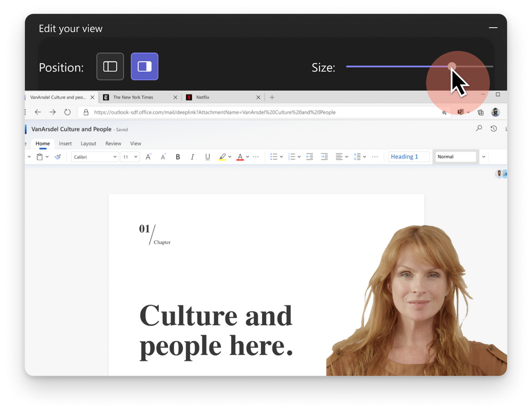
Task: Apply bulleted list
Action: pyautogui.click(x=274, y=157)
